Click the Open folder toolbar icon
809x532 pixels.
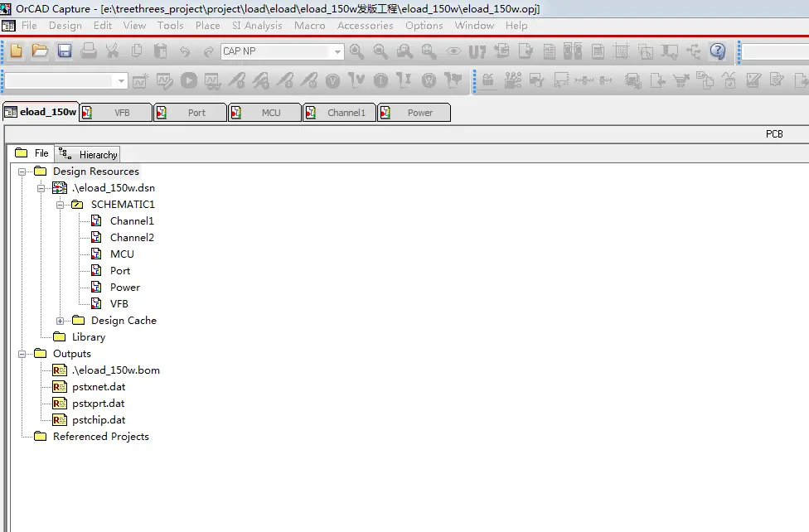point(40,51)
